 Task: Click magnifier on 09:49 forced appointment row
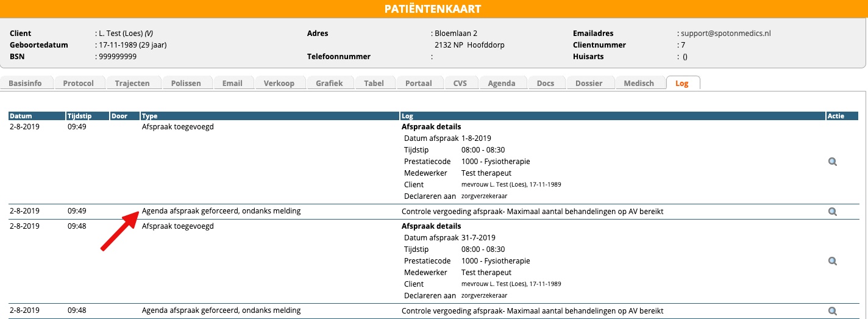[832, 212]
